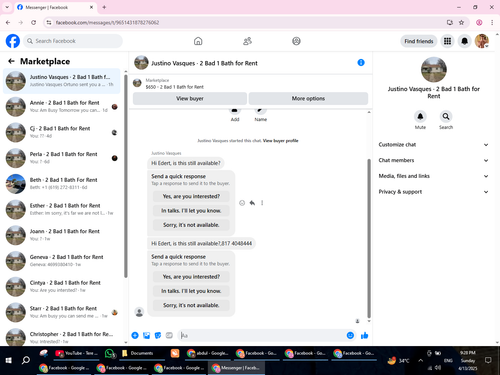
Task: Bookmark this tab star icon
Action: (x=461, y=22)
